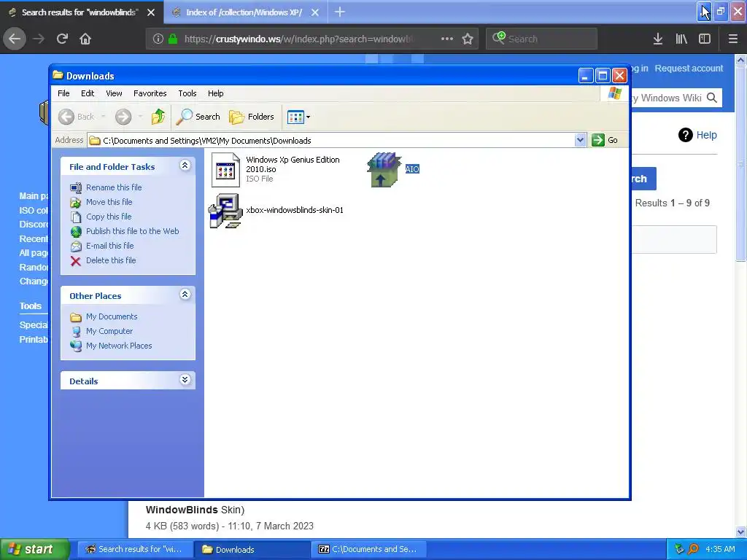
Task: Click Firefox back arrow button
Action: coord(15,39)
